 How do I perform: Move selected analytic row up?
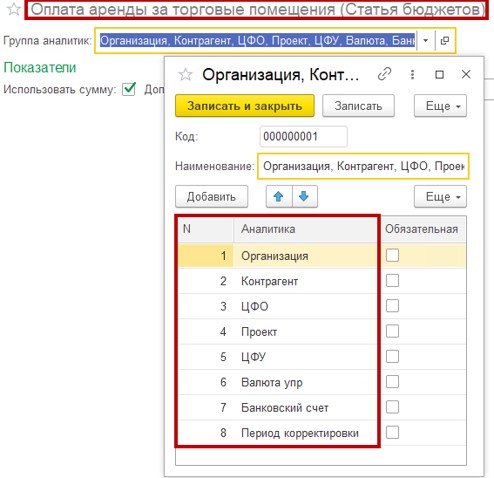point(279,197)
